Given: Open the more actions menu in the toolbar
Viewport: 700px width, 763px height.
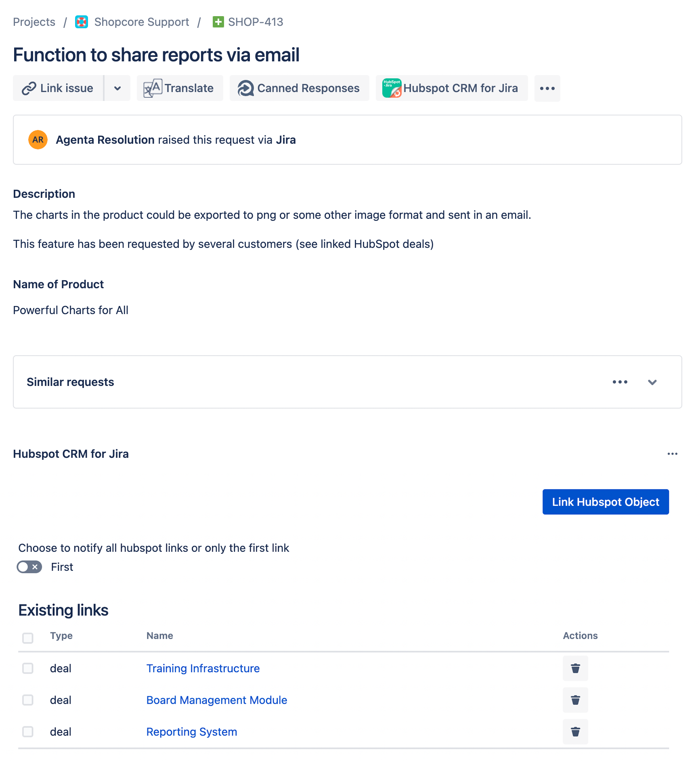Looking at the screenshot, I should click(547, 88).
